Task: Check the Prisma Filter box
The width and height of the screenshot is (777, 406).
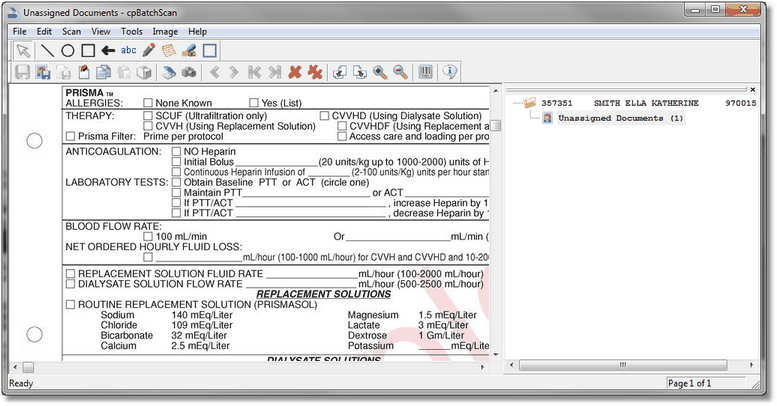Action: point(70,136)
